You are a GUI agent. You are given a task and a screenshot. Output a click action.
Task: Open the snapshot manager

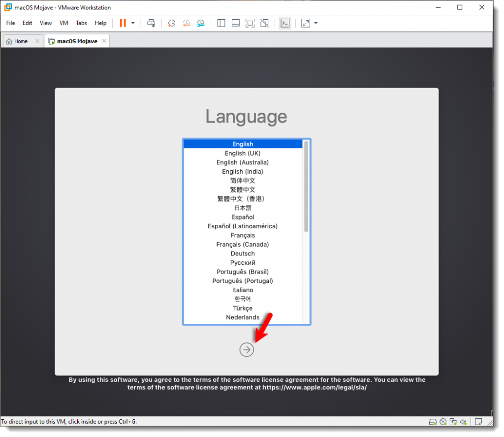201,23
